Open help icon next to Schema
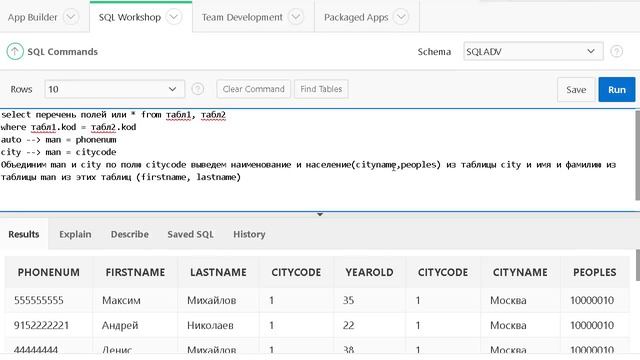This screenshot has width=640, height=360. 616,51
